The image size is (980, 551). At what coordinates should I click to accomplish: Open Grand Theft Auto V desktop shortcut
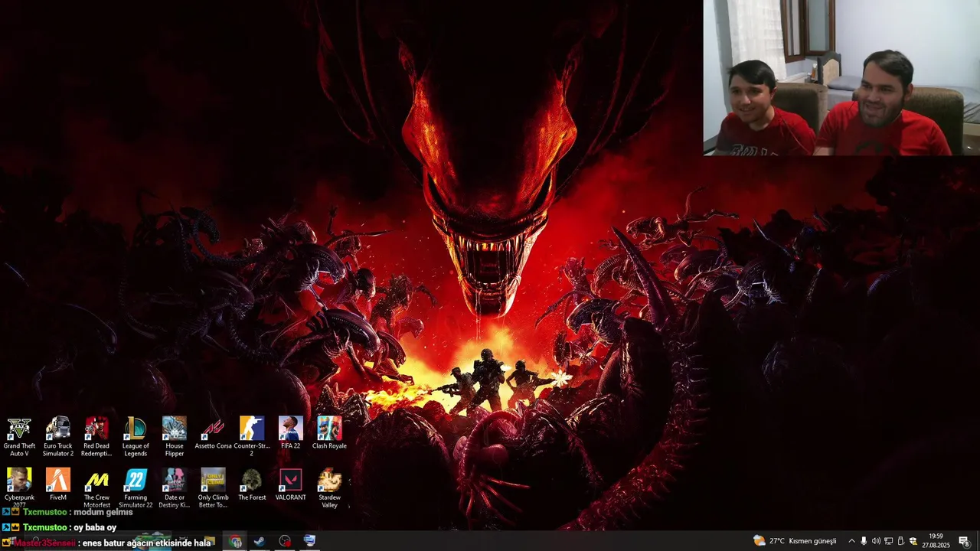[x=19, y=437]
